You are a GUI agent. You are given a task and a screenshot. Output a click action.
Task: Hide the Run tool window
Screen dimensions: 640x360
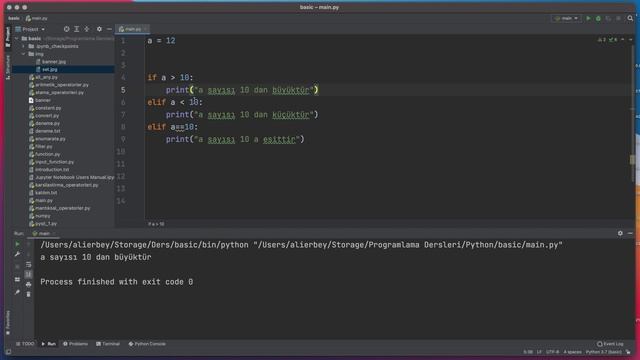[x=630, y=233]
